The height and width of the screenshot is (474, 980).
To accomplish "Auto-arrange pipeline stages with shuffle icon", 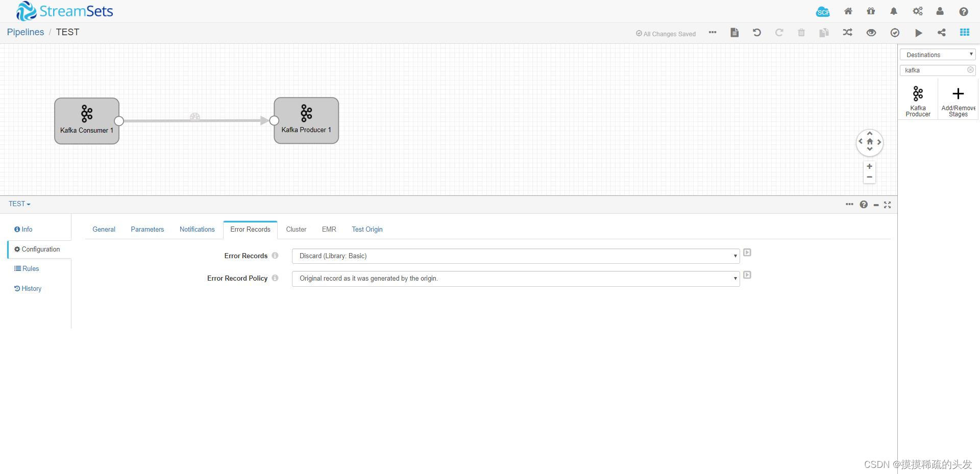I will [847, 32].
